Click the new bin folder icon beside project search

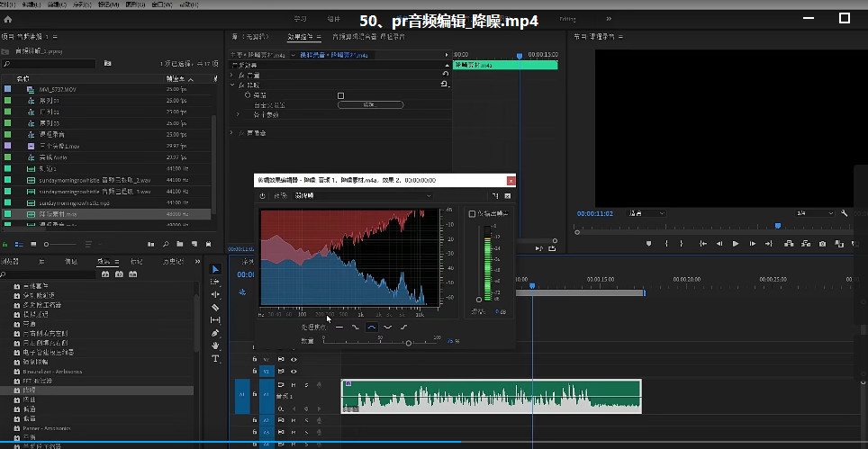click(107, 63)
